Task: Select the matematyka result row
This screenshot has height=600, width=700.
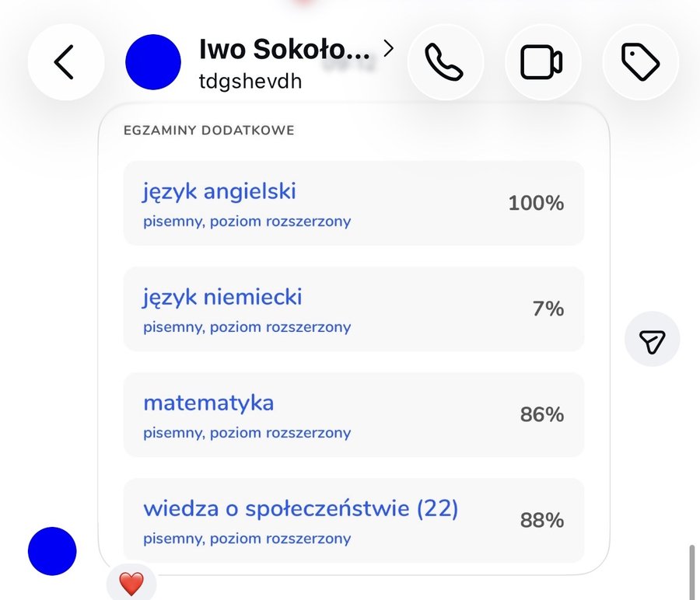Action: (x=354, y=414)
